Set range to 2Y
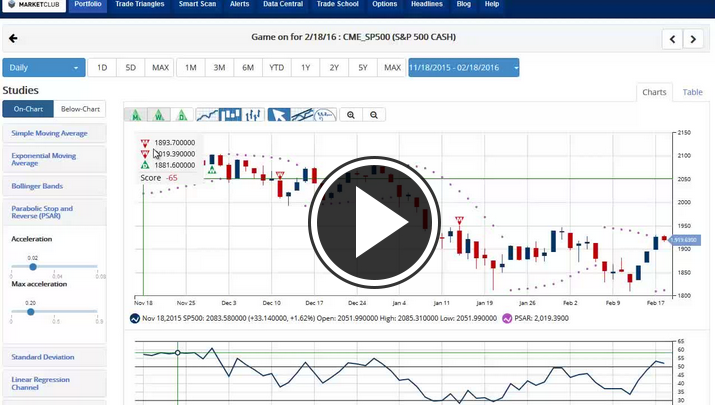 (x=334, y=68)
